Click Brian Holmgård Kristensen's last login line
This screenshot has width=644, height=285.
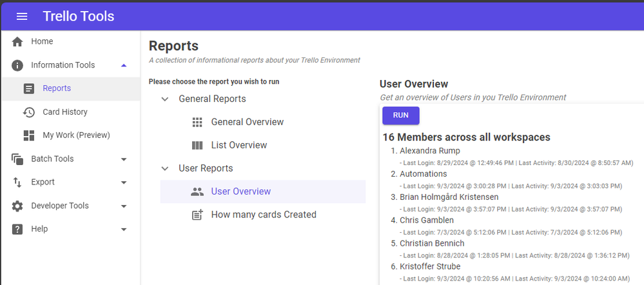coord(511,210)
